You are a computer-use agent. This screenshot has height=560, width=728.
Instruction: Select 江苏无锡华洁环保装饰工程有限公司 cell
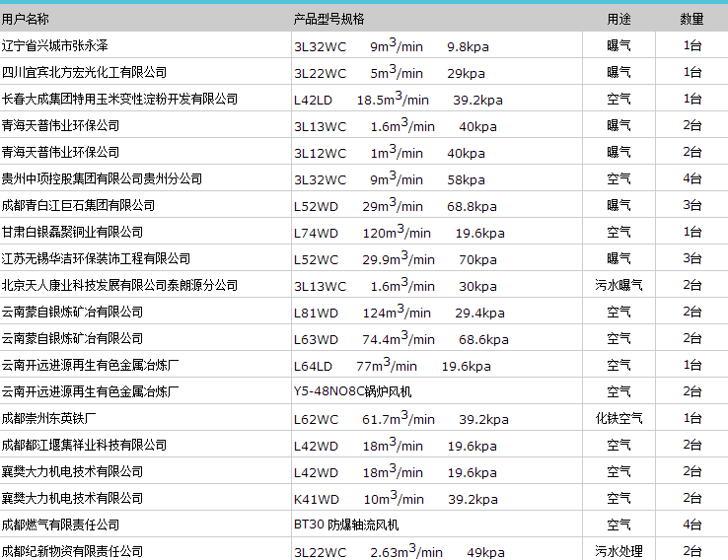point(96,258)
